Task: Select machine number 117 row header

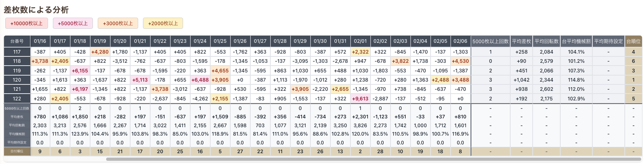Action: [17, 52]
